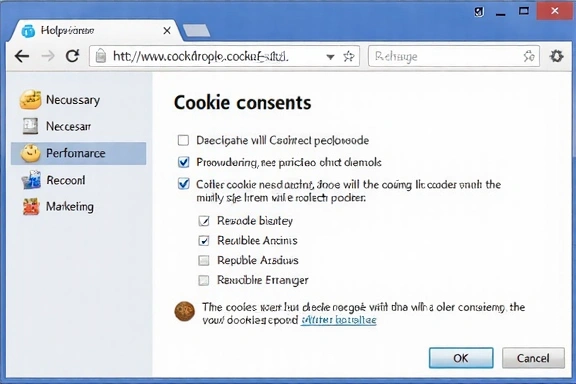The width and height of the screenshot is (576, 384).
Task: Bookmark the page with the star icon
Action: pos(349,56)
